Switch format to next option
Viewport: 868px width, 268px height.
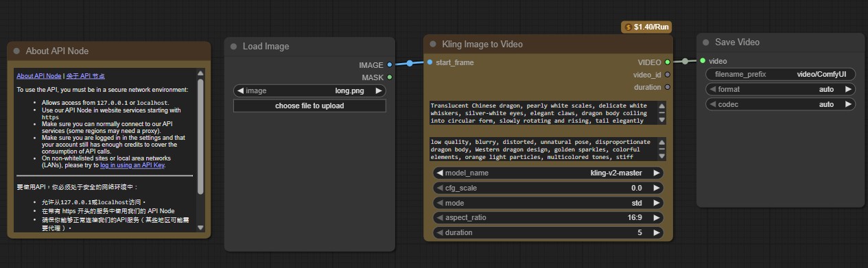(848, 89)
